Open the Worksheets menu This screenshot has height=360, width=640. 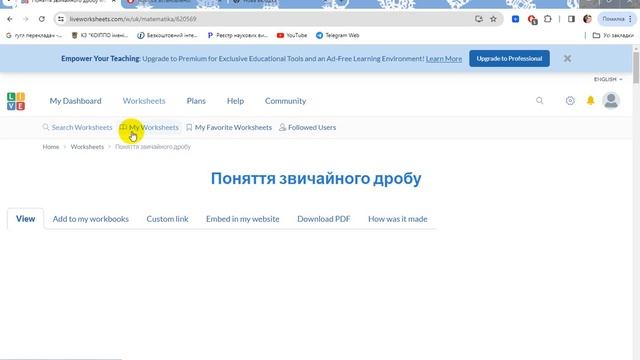tap(144, 101)
